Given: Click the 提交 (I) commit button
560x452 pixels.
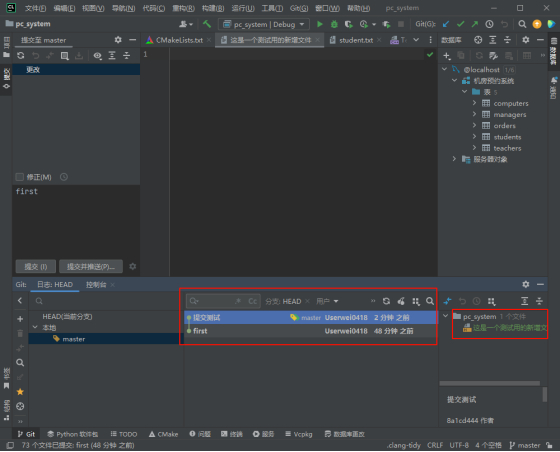Looking at the screenshot, I should point(36,267).
